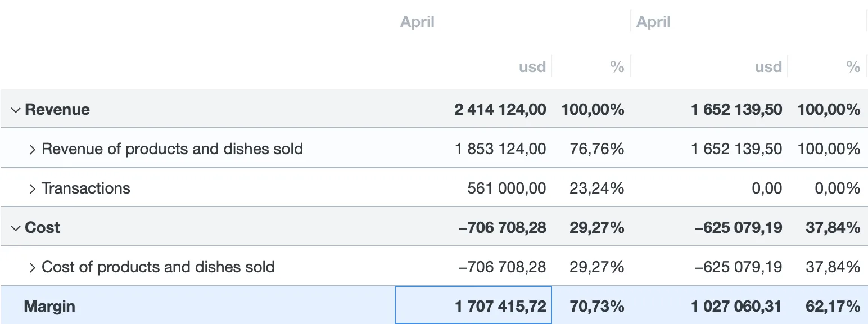Click the first usd column header

point(532,67)
